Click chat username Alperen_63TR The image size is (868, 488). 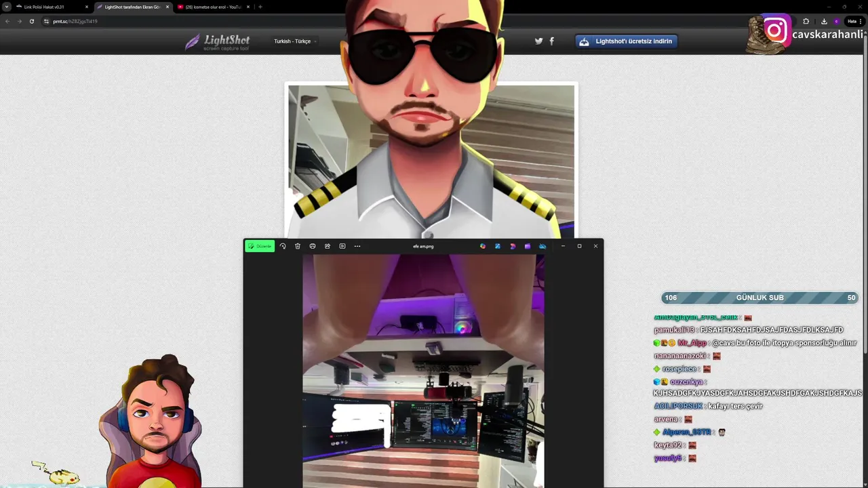(686, 432)
